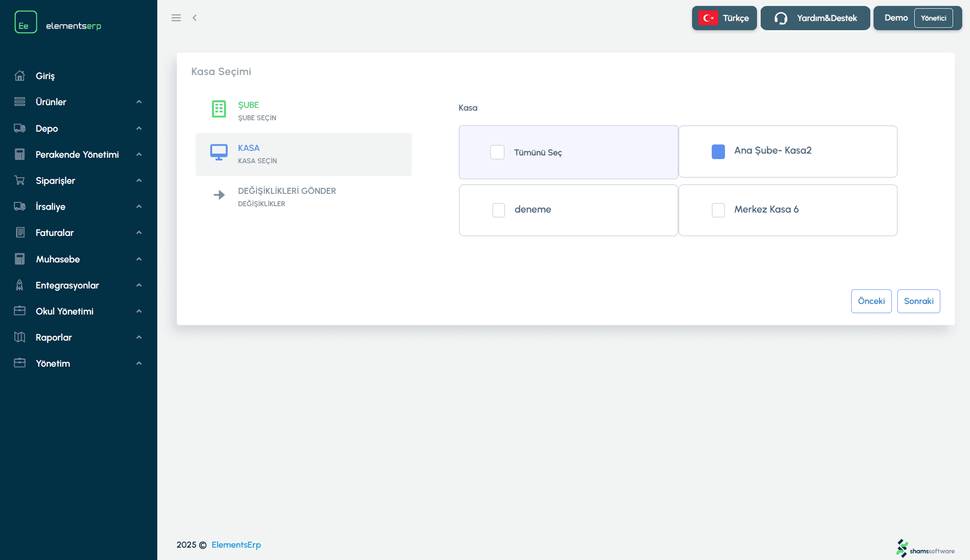Expand the Muhasebe menu chevron
This screenshot has width=970, height=560.
coord(139,259)
